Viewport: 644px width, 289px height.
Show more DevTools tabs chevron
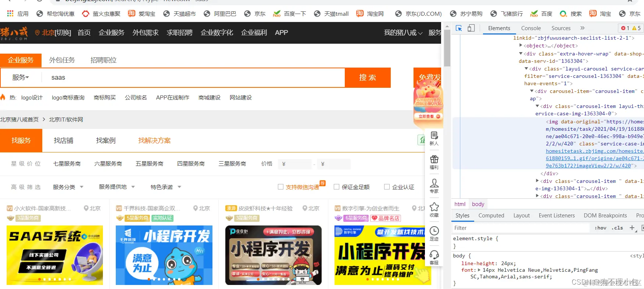pos(582,28)
